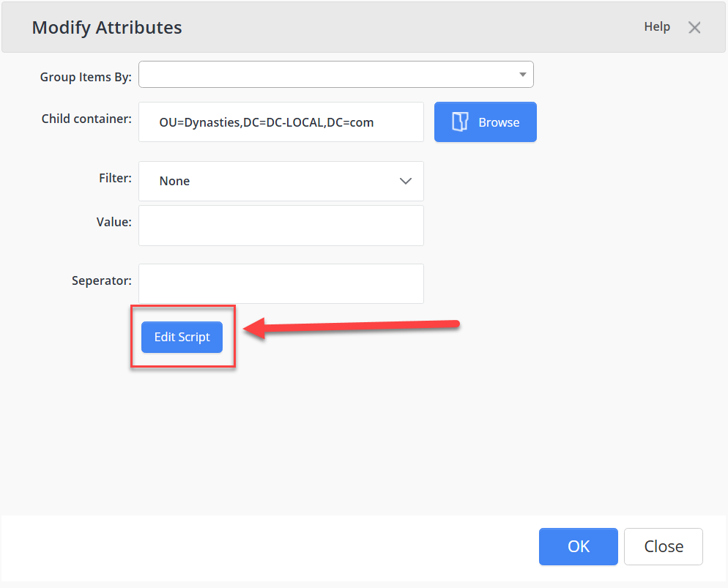Expand the Group Items By dropdown arrow
This screenshot has width=728, height=588.
point(522,75)
